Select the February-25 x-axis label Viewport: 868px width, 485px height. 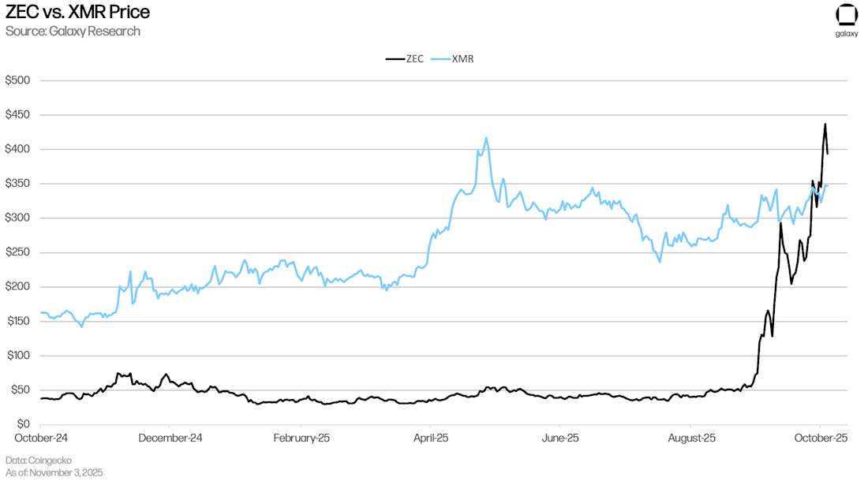(301, 437)
